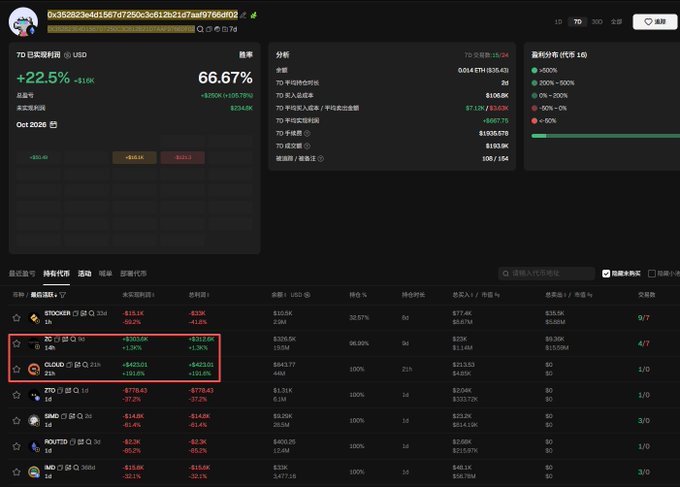Click the search icon next to SIMD
Screen dimensions: 680x487
[x=80, y=416]
